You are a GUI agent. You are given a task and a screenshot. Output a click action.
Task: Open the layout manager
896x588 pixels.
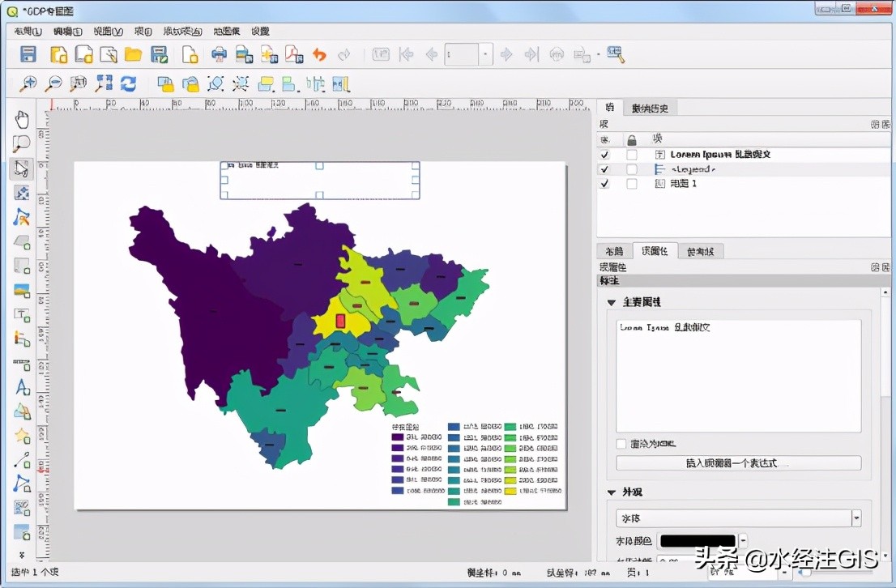click(x=109, y=54)
